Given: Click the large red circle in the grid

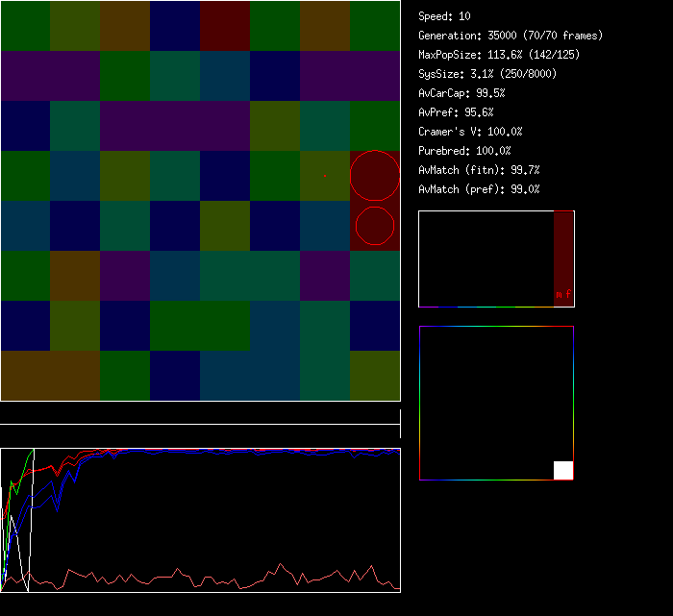Looking at the screenshot, I should pyautogui.click(x=374, y=176).
